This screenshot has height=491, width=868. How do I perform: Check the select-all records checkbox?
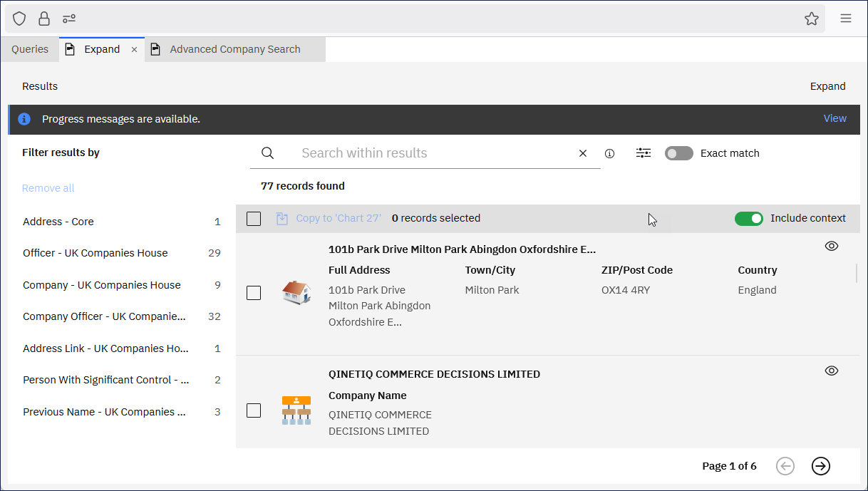coord(254,219)
